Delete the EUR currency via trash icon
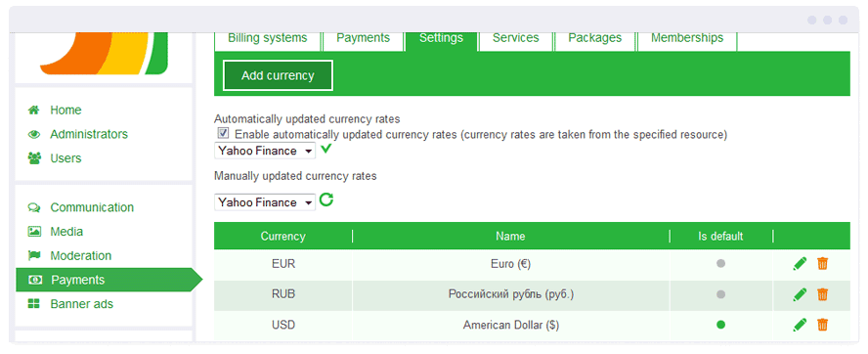 [x=823, y=264]
